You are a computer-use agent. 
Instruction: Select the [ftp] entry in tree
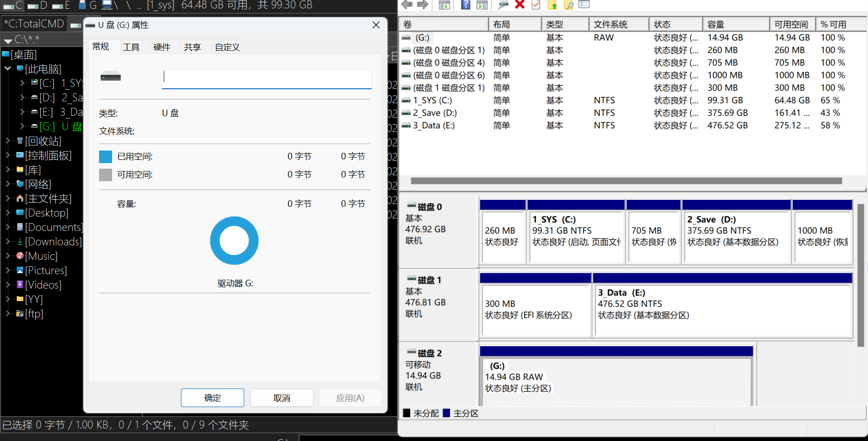pos(34,314)
